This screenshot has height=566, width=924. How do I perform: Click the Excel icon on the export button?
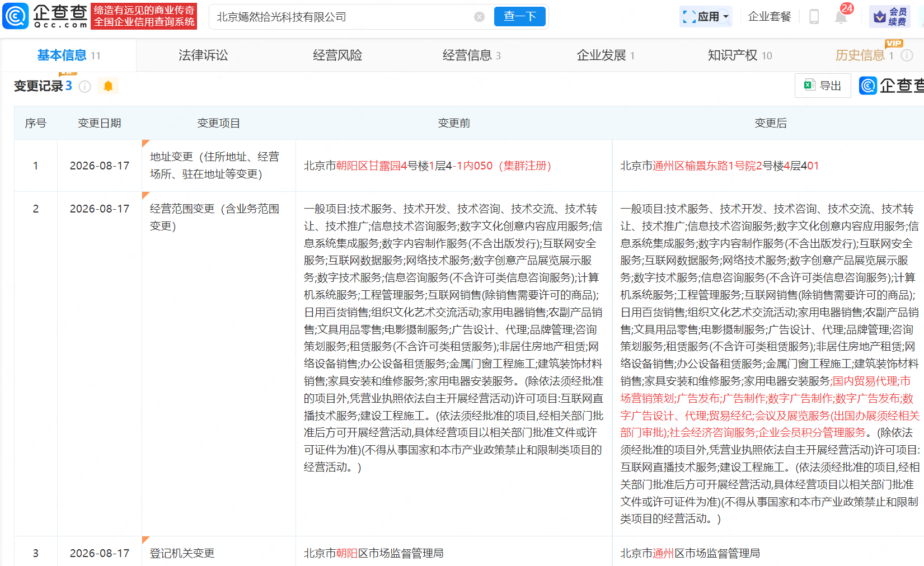(x=809, y=85)
